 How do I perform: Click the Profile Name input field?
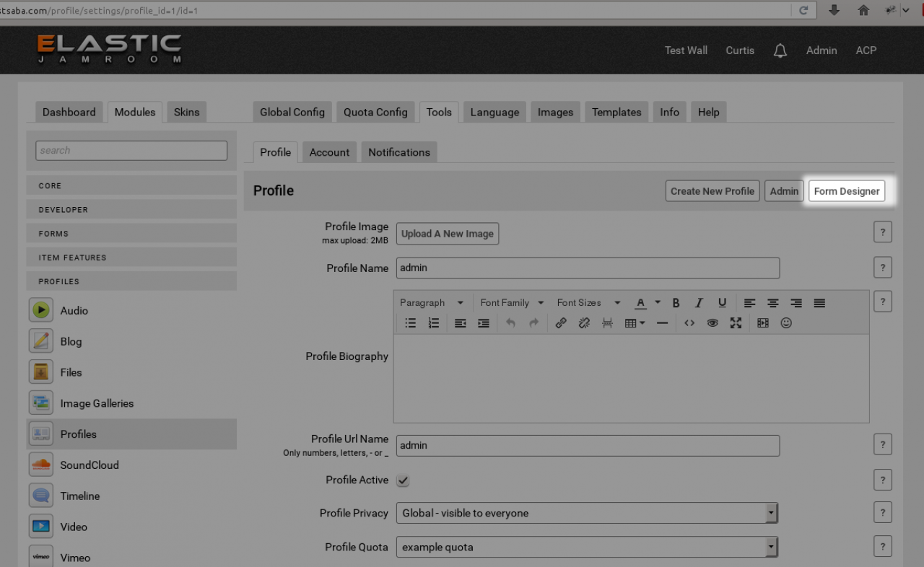(588, 268)
